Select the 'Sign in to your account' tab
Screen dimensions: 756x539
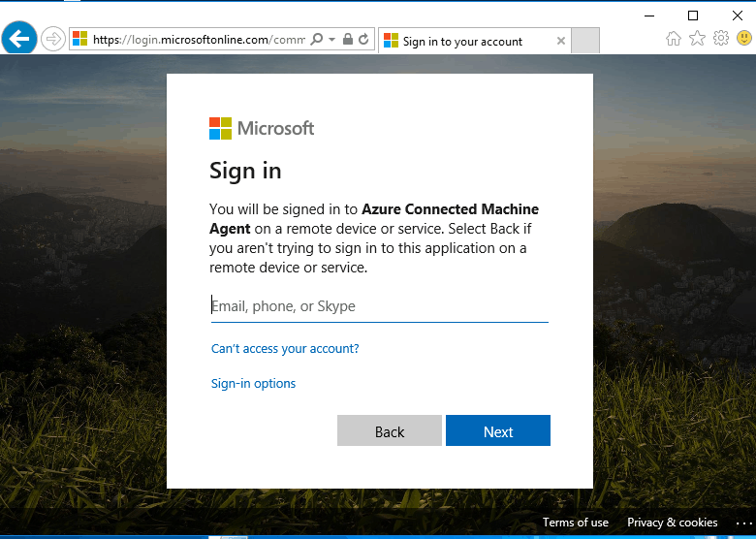(462, 41)
